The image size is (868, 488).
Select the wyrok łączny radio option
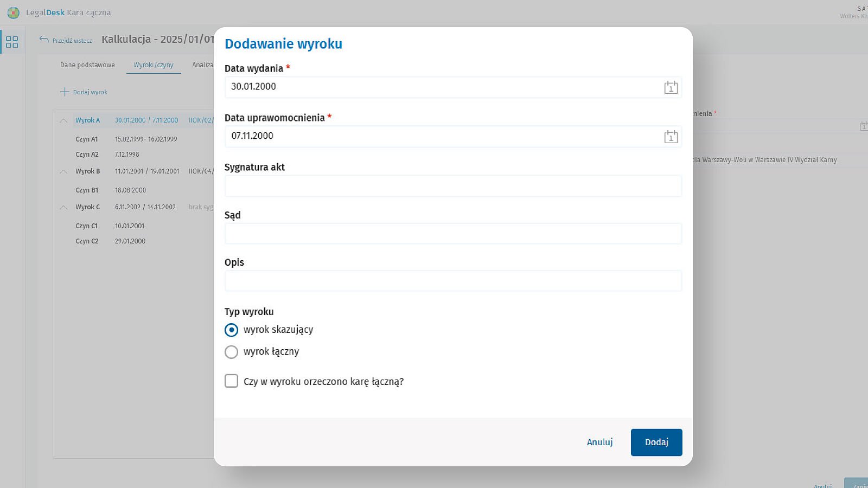pos(231,352)
